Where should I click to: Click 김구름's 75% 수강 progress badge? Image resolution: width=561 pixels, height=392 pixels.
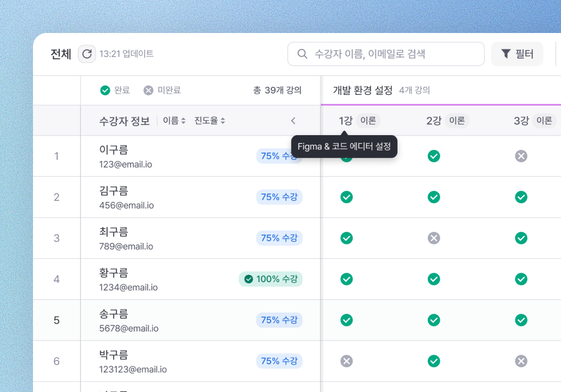pyautogui.click(x=279, y=197)
